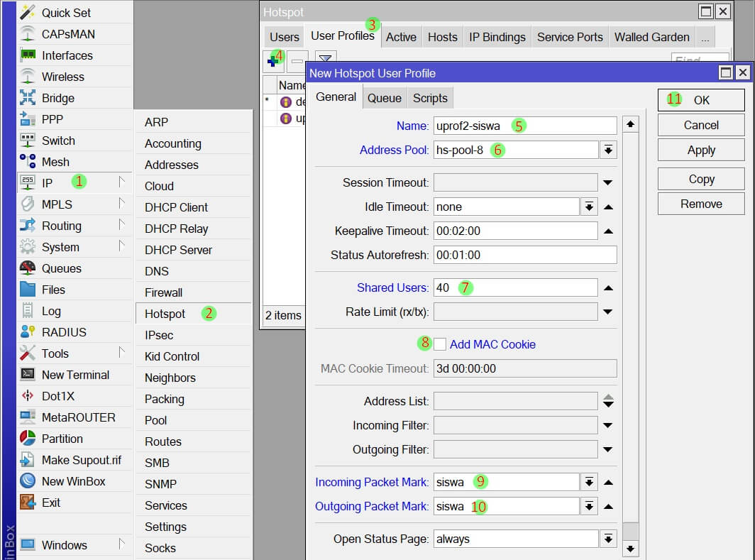Expand the Session Timeout field
The height and width of the screenshot is (560, 755).
pyautogui.click(x=608, y=183)
